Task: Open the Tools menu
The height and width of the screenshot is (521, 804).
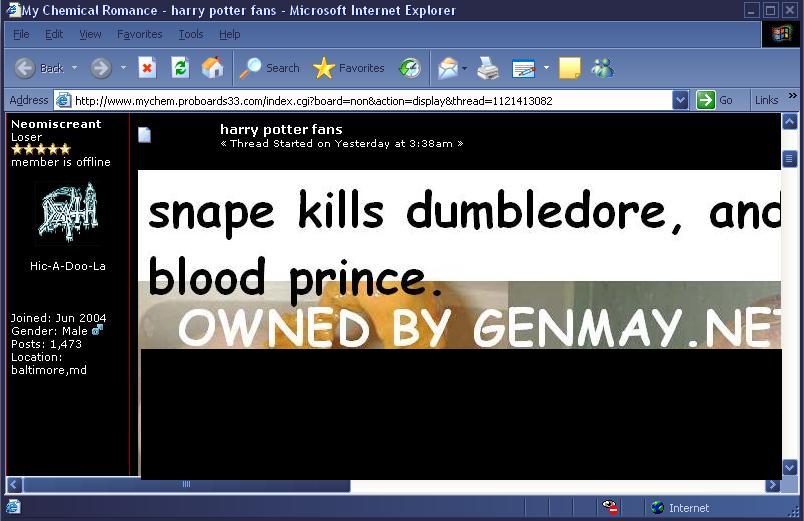Action: click(191, 34)
